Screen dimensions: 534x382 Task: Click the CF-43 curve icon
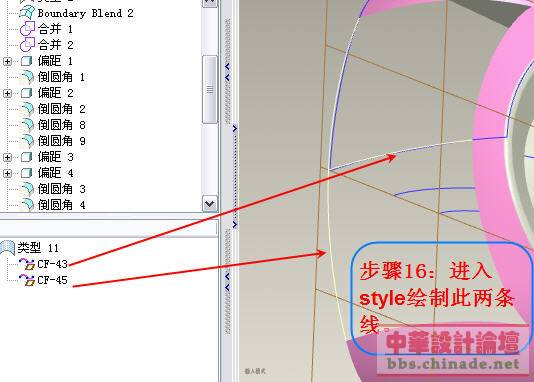coord(27,264)
